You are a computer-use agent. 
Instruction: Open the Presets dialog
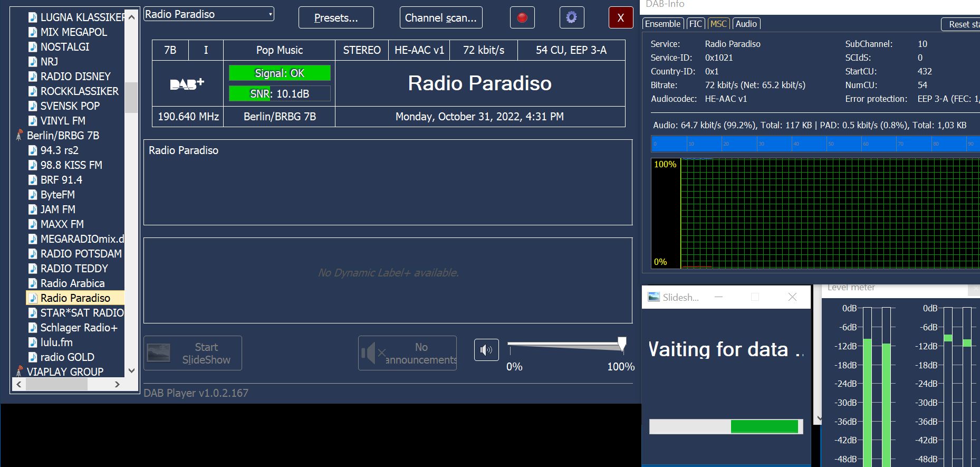click(x=336, y=18)
